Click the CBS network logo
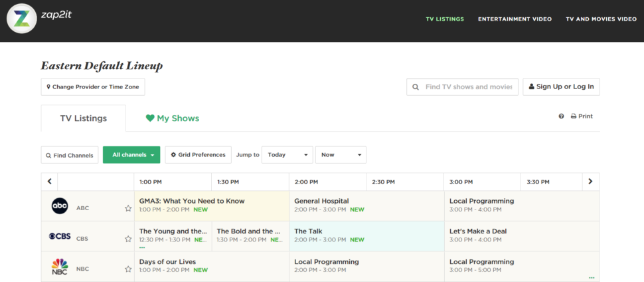The height and width of the screenshot is (282, 644). (60, 237)
